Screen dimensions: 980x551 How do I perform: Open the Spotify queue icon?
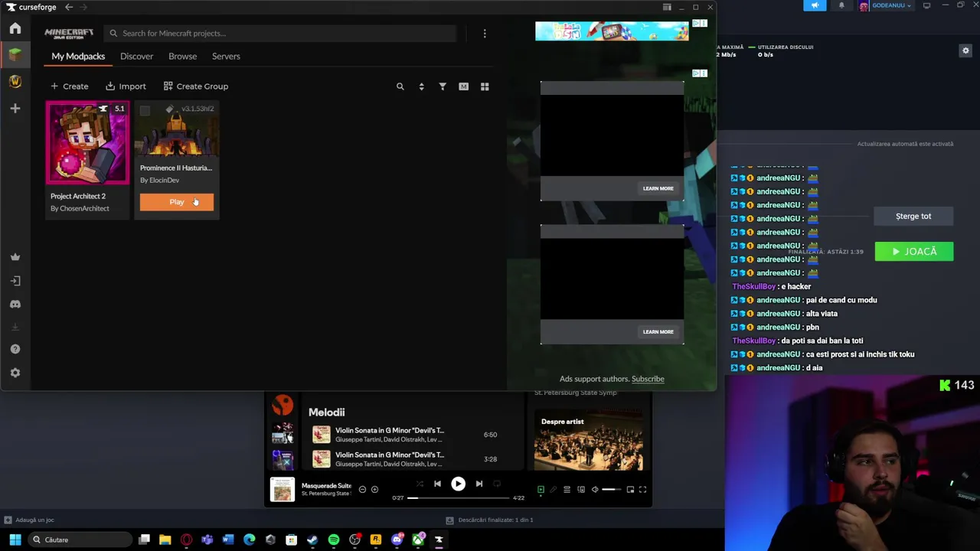coord(567,490)
